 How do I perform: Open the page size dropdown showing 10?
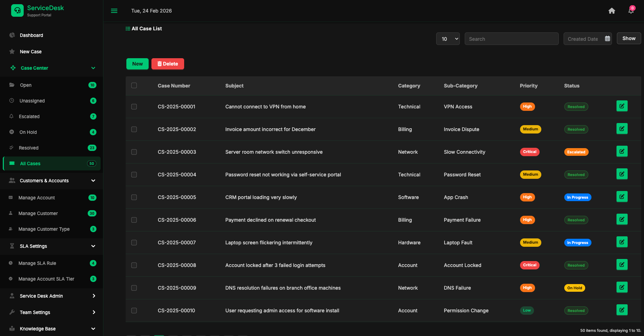tap(448, 39)
